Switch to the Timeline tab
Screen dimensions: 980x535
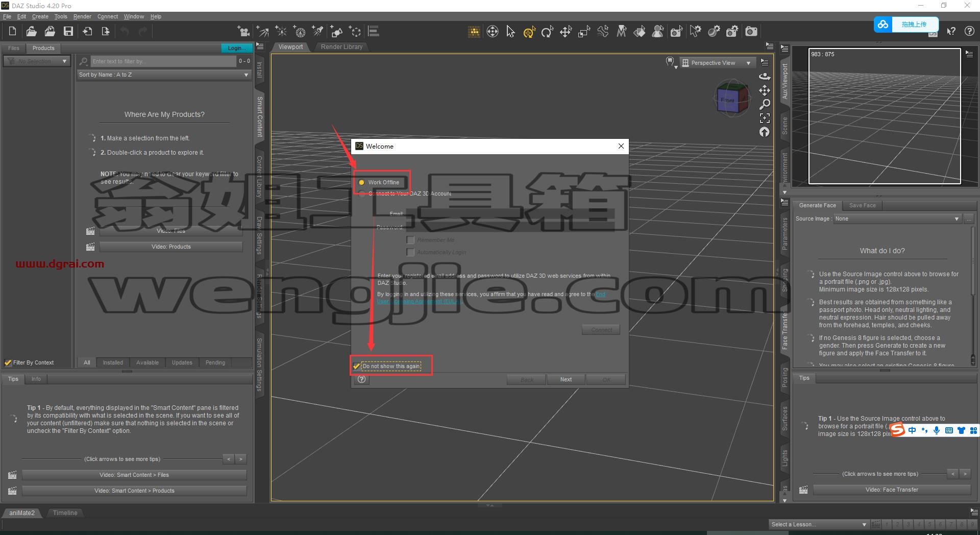tap(65, 513)
